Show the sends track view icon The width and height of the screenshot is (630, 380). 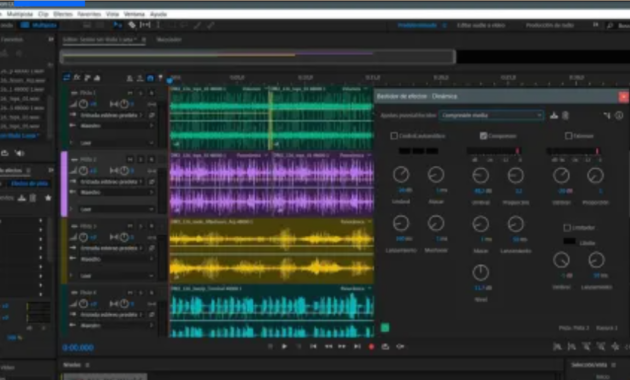point(87,78)
